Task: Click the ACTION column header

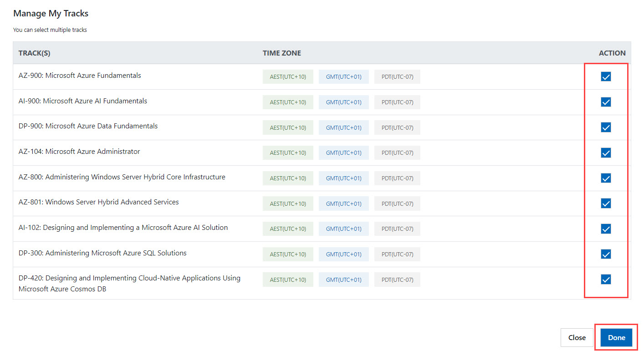Action: point(612,53)
